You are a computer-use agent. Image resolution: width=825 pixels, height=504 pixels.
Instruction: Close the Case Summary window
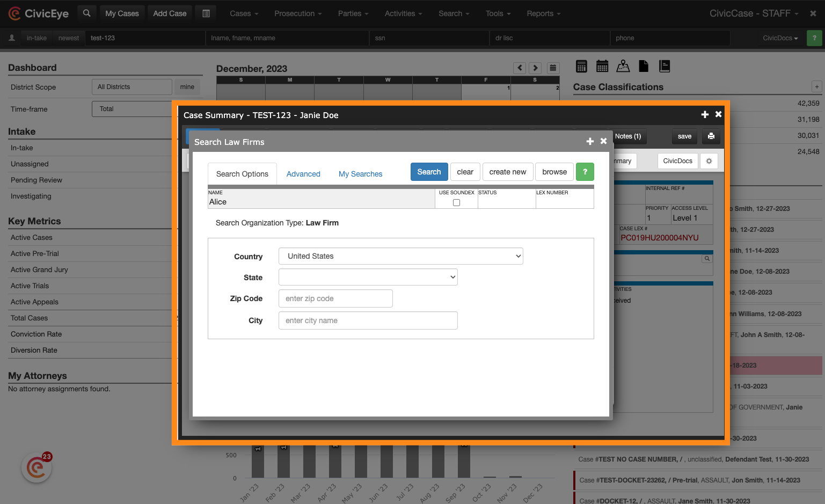click(x=718, y=114)
